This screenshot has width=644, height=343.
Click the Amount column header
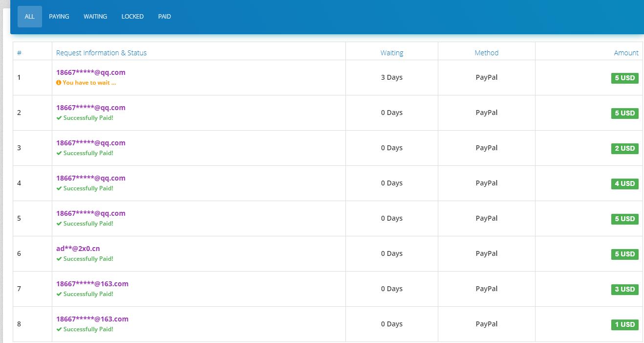[x=626, y=53]
